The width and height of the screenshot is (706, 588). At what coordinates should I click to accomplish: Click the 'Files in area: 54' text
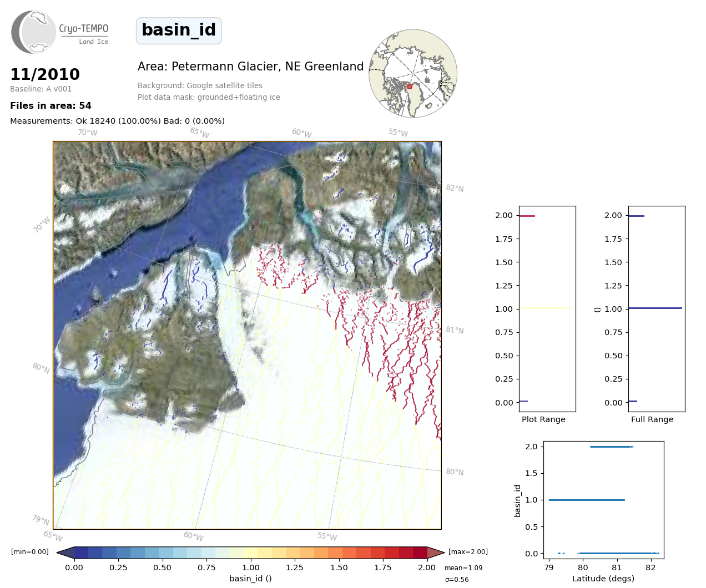(51, 105)
